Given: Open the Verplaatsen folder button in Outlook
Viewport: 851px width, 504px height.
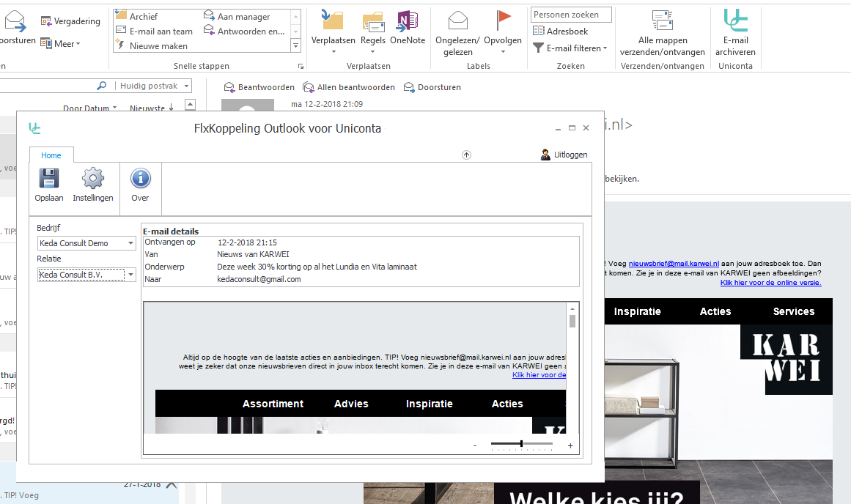Looking at the screenshot, I should 334,32.
